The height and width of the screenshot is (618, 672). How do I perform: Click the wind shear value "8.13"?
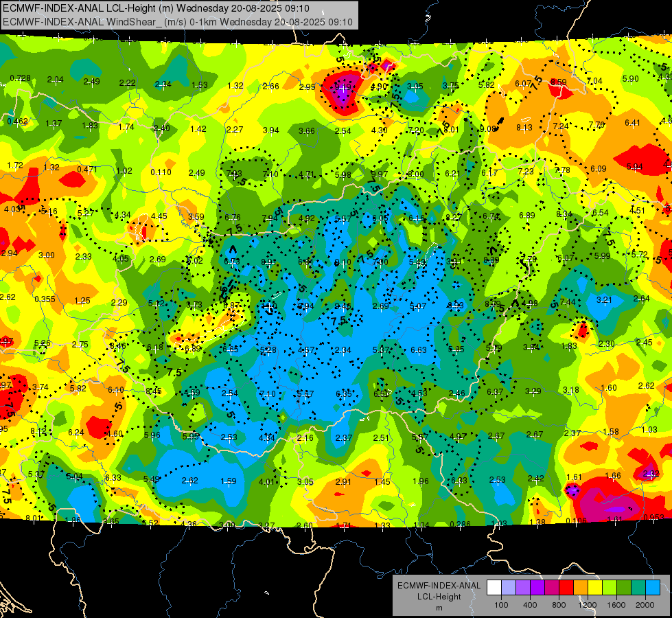[524, 127]
